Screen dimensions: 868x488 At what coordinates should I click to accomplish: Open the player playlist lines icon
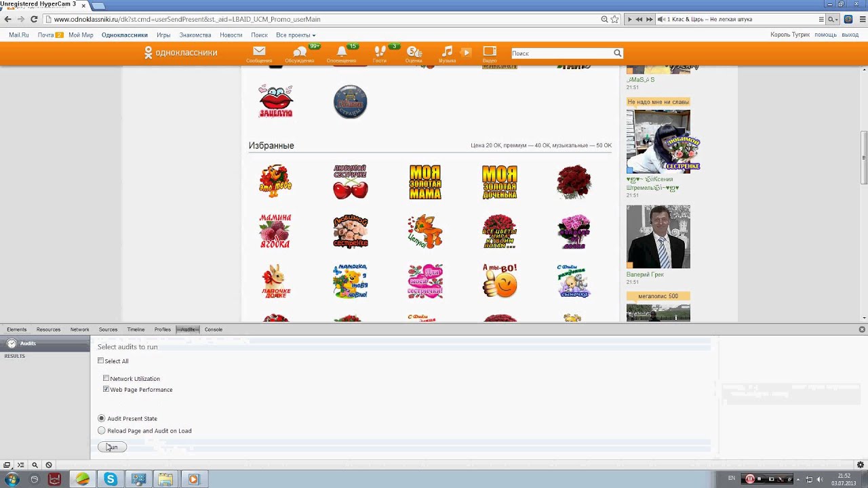(x=821, y=19)
